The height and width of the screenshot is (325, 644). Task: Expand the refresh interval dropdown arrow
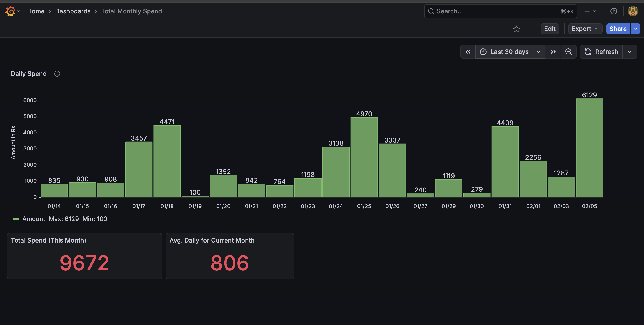click(x=629, y=52)
